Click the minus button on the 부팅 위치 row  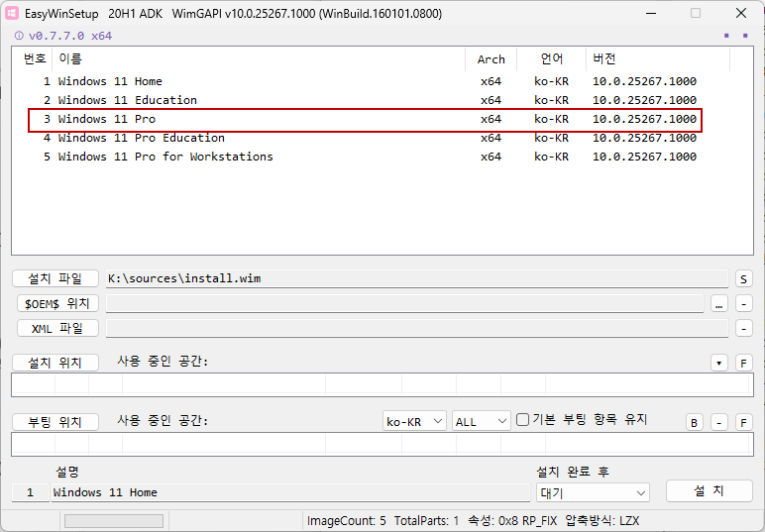tap(719, 422)
